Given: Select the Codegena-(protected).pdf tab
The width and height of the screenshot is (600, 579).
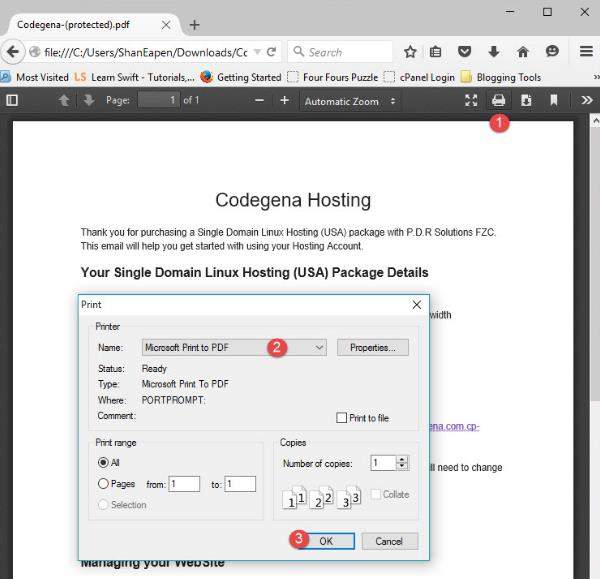Looking at the screenshot, I should (x=91, y=25).
